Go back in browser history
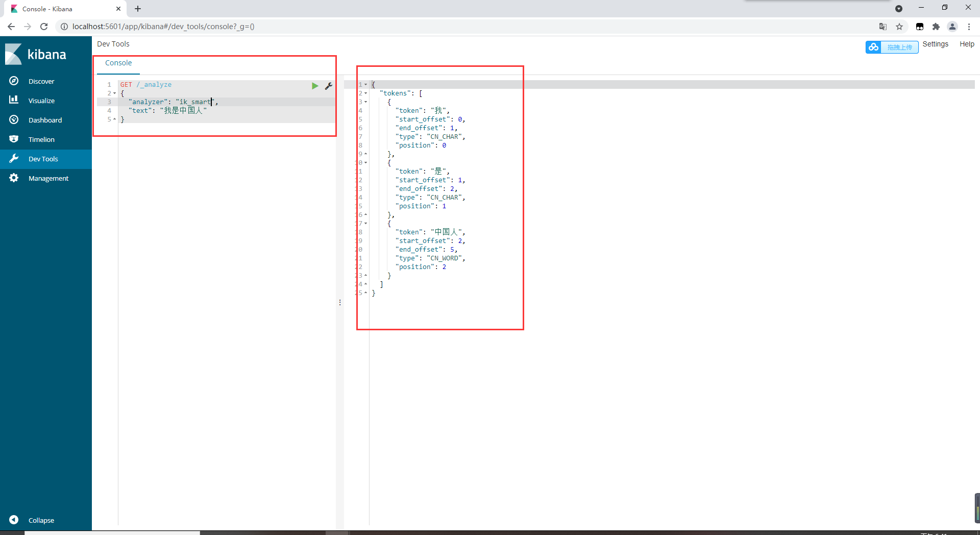This screenshot has height=535, width=980. [11, 27]
